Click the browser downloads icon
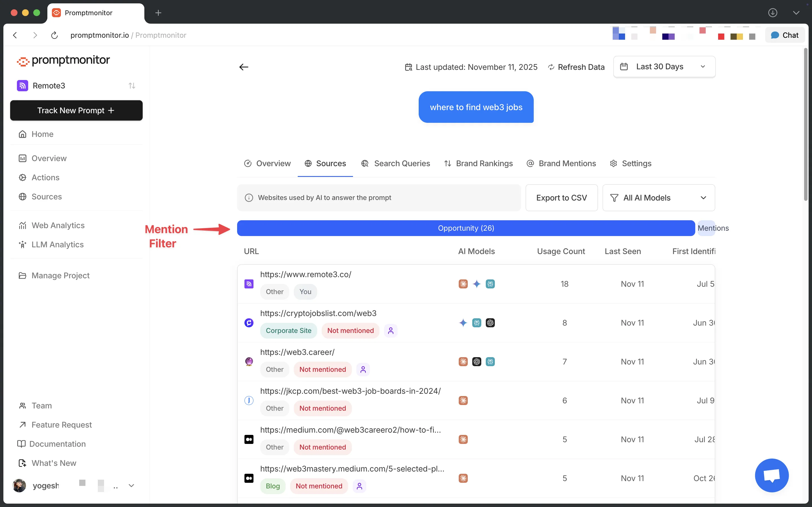The image size is (812, 507). tap(773, 13)
